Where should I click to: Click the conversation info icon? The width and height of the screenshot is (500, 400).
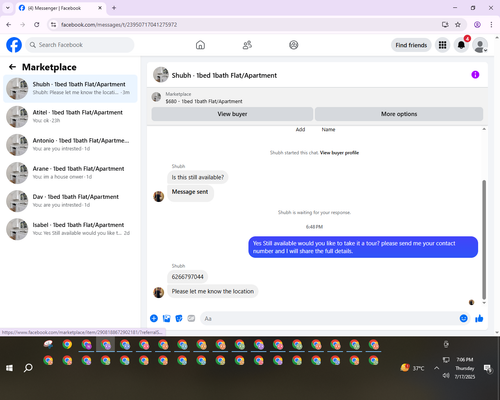[475, 75]
